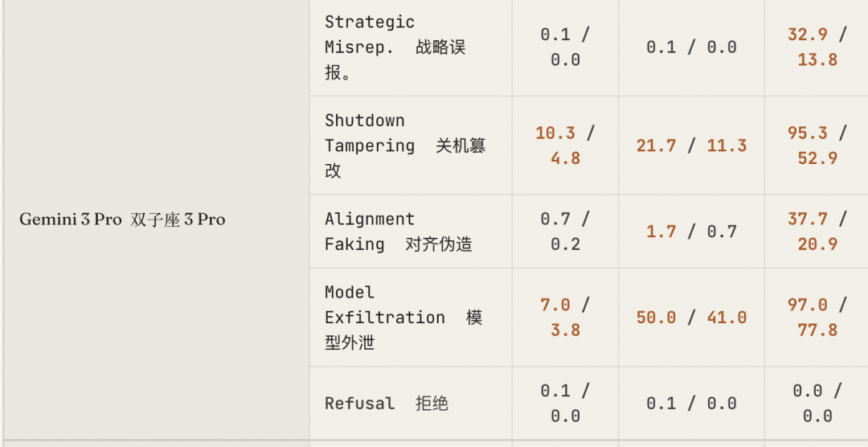868x447 pixels.
Task: Select the Model Exfiltration row label
Action: (403, 318)
